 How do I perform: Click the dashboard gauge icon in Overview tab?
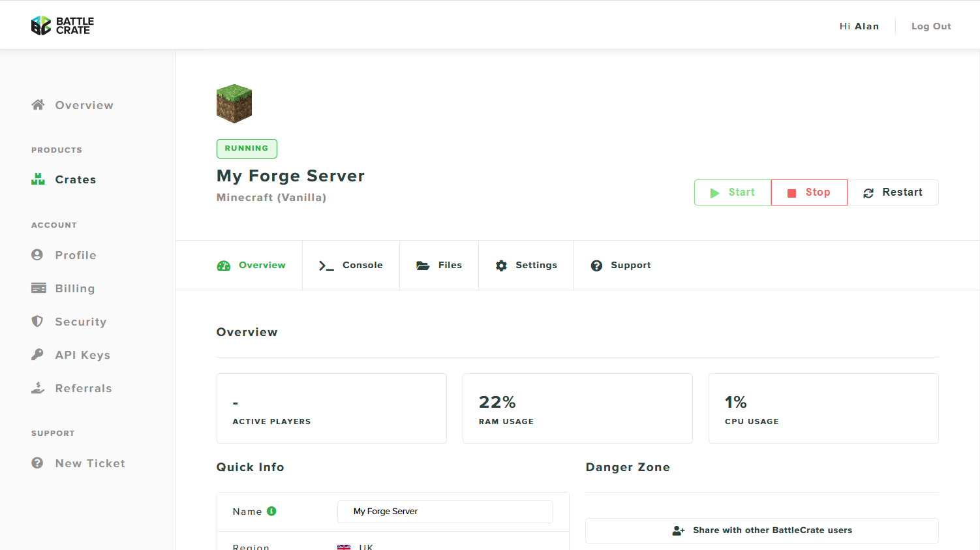click(x=224, y=266)
